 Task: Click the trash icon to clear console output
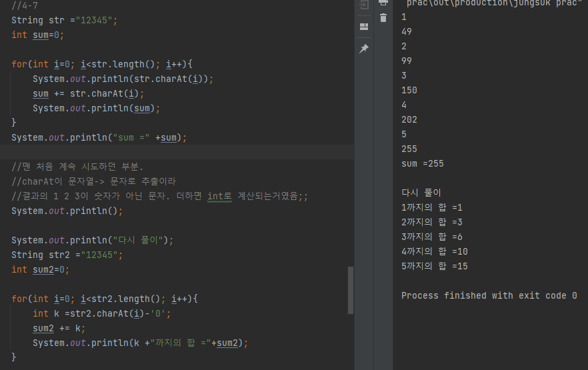pos(383,17)
